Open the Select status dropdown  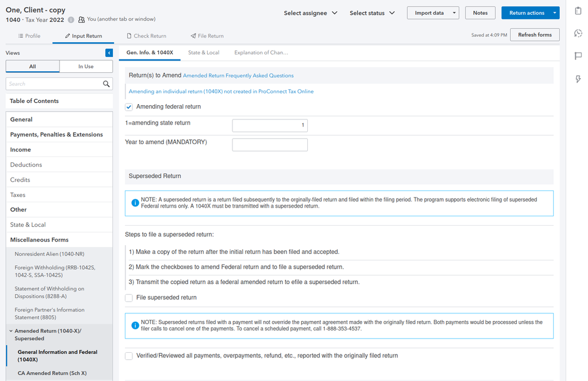tap(372, 13)
